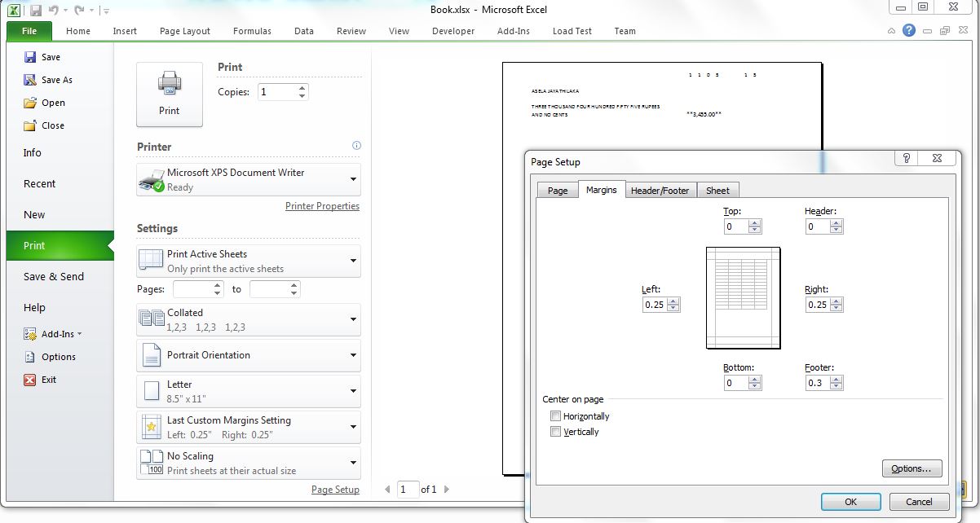The image size is (980, 523).
Task: Open the No Scaling dropdown
Action: (249, 463)
